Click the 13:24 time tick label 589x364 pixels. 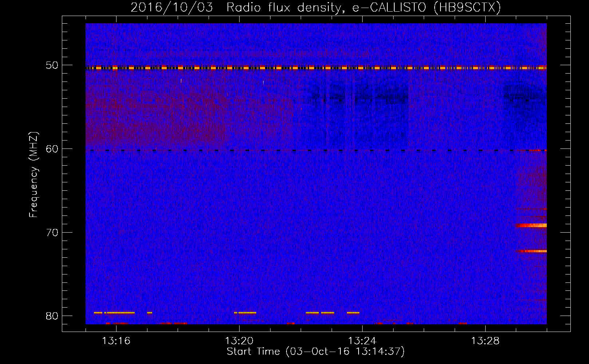coord(362,341)
